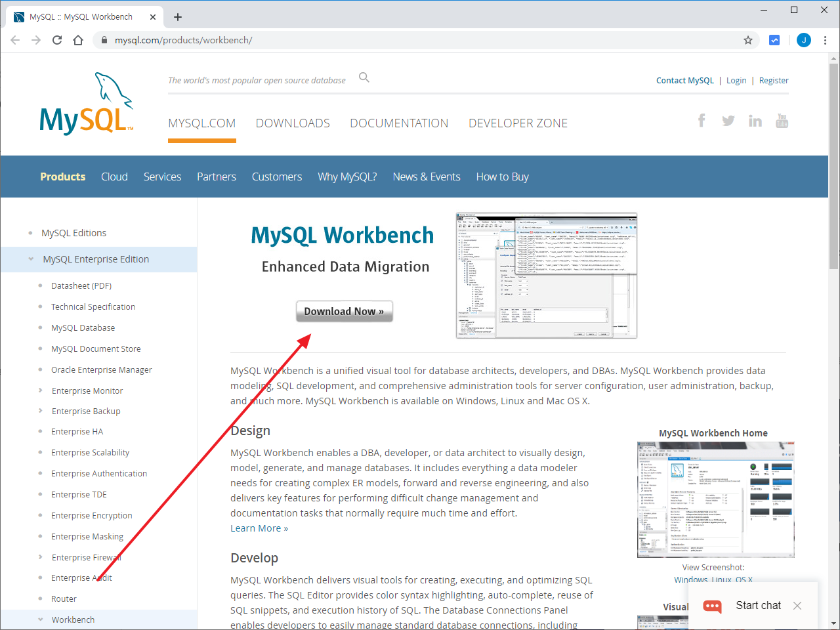
Task: Open the Cloud menu item
Action: (x=114, y=177)
